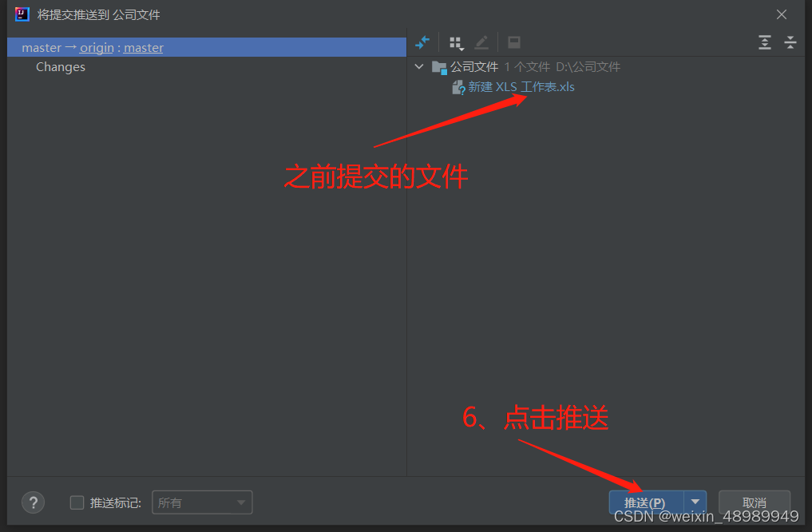Select the Changes commit entry
The height and width of the screenshot is (532, 812).
pyautogui.click(x=61, y=67)
